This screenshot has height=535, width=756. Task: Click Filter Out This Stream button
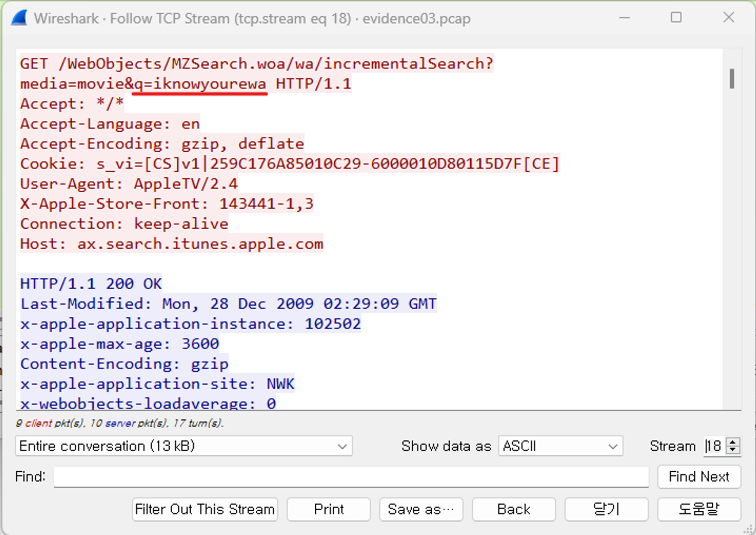pyautogui.click(x=205, y=509)
